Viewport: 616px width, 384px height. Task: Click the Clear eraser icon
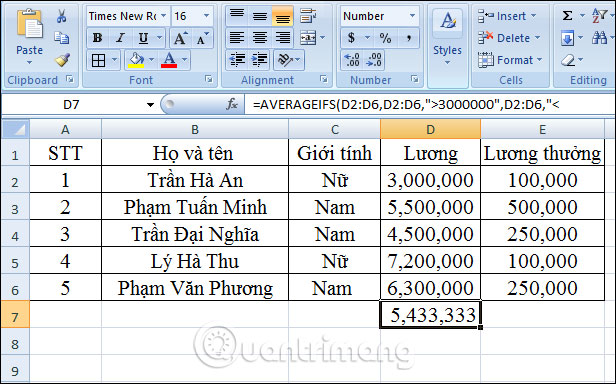click(568, 60)
